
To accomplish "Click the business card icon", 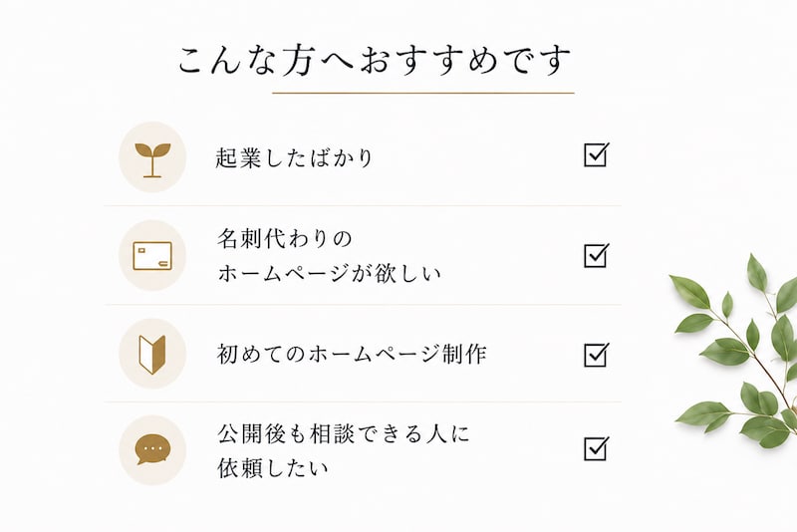I will (x=152, y=256).
